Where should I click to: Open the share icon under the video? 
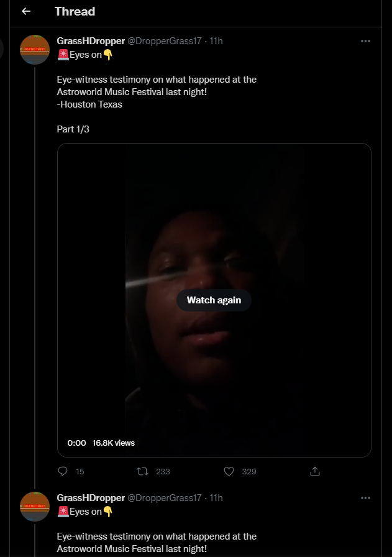coord(315,471)
